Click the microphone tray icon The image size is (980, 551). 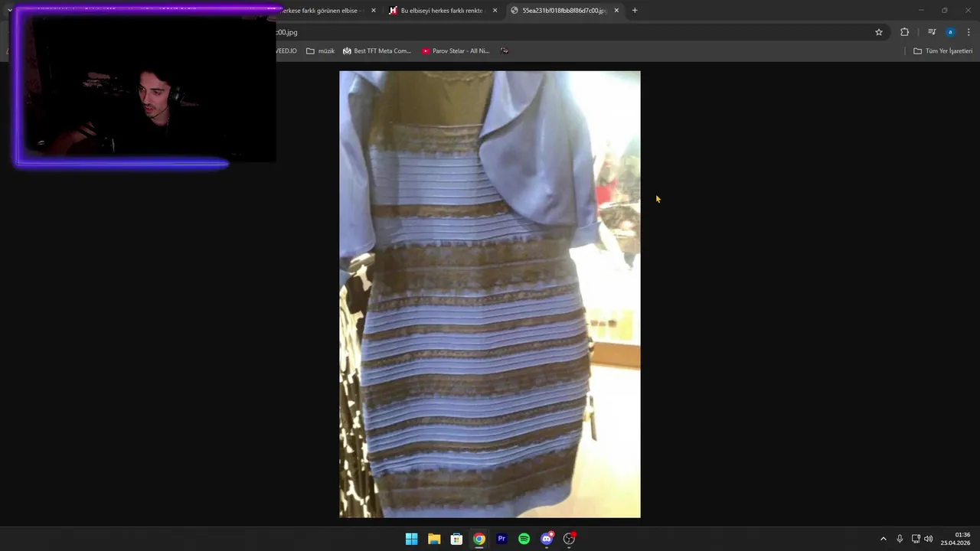point(900,539)
